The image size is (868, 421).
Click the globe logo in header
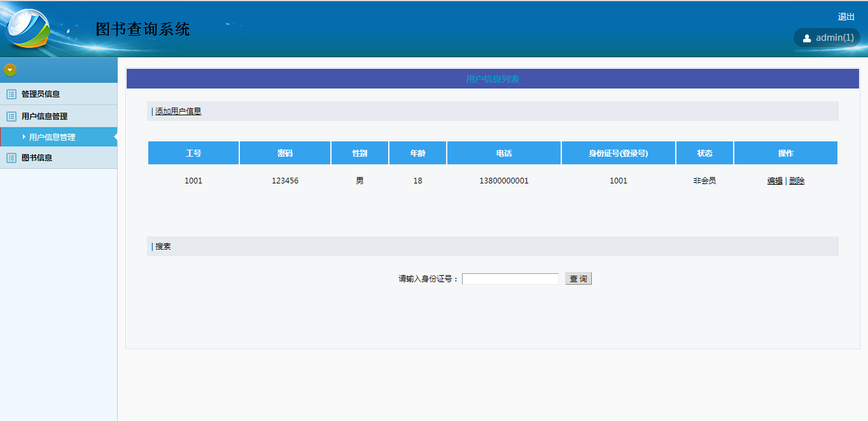(28, 29)
